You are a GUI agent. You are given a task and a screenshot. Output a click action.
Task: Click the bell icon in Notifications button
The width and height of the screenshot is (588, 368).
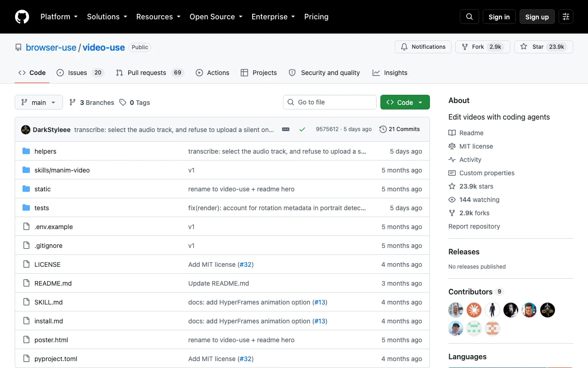pos(404,47)
